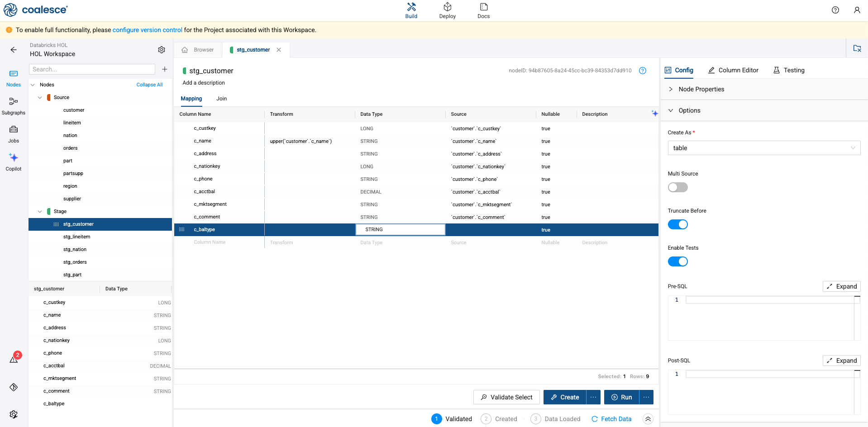Screen dimensions: 868x427
Task: Select the stg_orders stage node
Action: click(x=75, y=262)
